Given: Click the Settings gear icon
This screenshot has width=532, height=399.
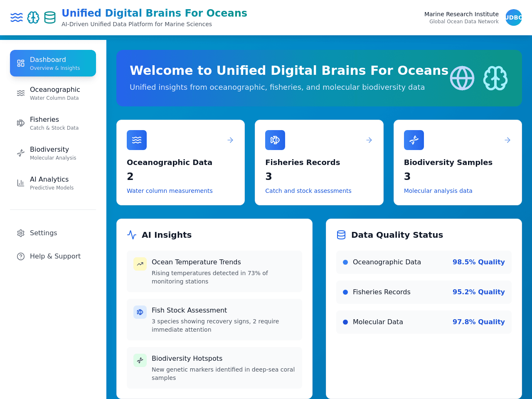Looking at the screenshot, I should pyautogui.click(x=21, y=233).
